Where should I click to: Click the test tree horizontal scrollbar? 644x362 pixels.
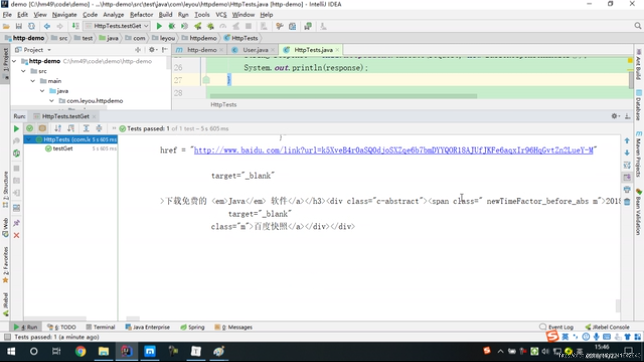point(55,318)
